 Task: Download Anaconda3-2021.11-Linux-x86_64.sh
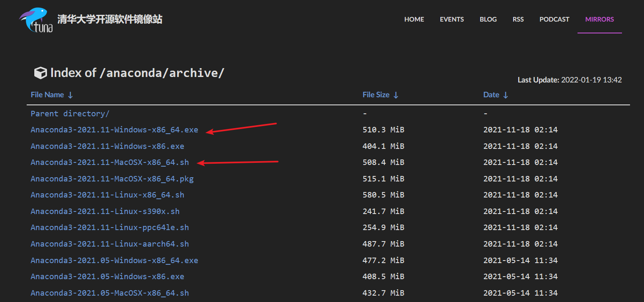tap(108, 195)
